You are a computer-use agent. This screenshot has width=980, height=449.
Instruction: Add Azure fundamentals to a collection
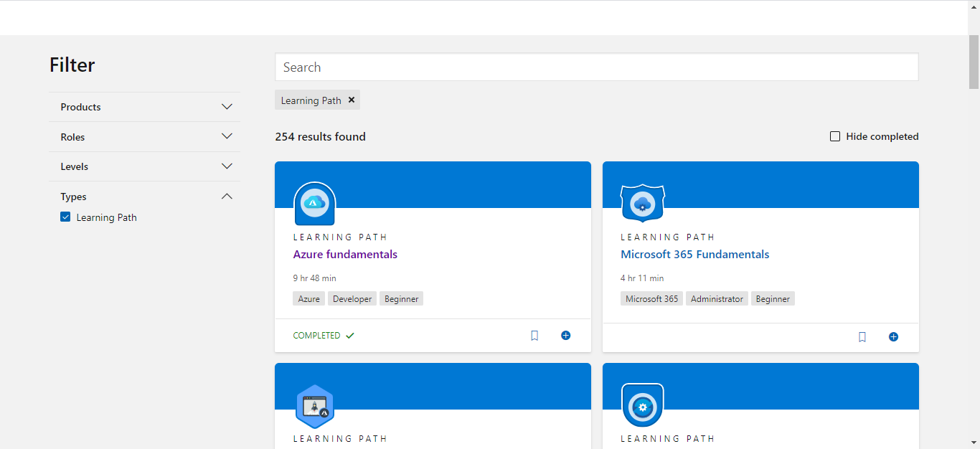565,335
